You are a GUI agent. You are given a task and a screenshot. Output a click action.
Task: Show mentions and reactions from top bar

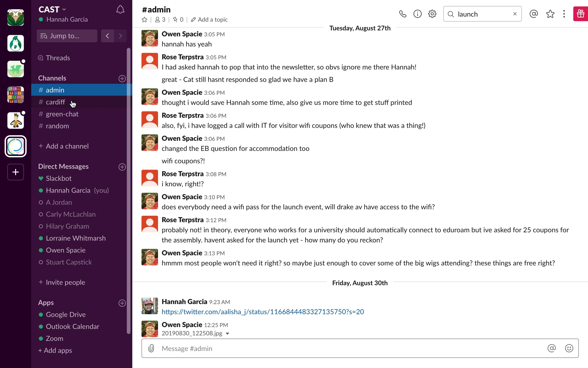[x=534, y=14]
